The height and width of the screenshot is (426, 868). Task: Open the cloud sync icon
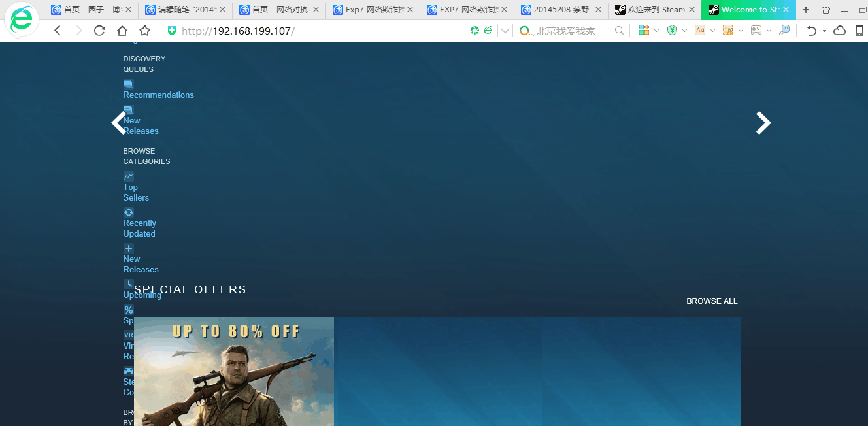[840, 31]
